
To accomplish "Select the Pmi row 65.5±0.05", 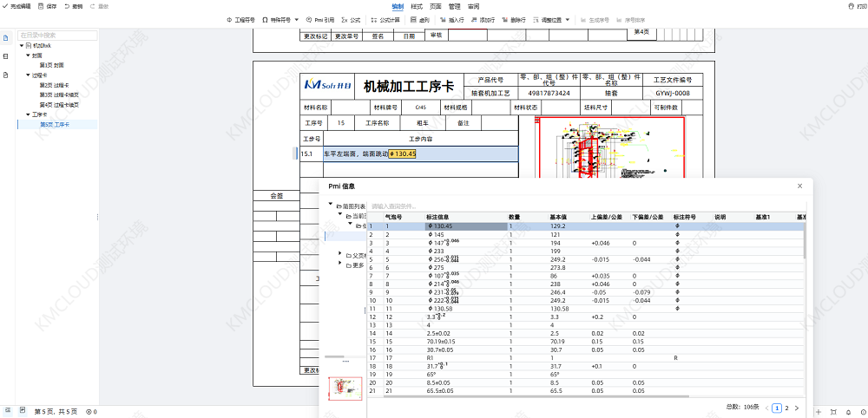I will point(586,391).
